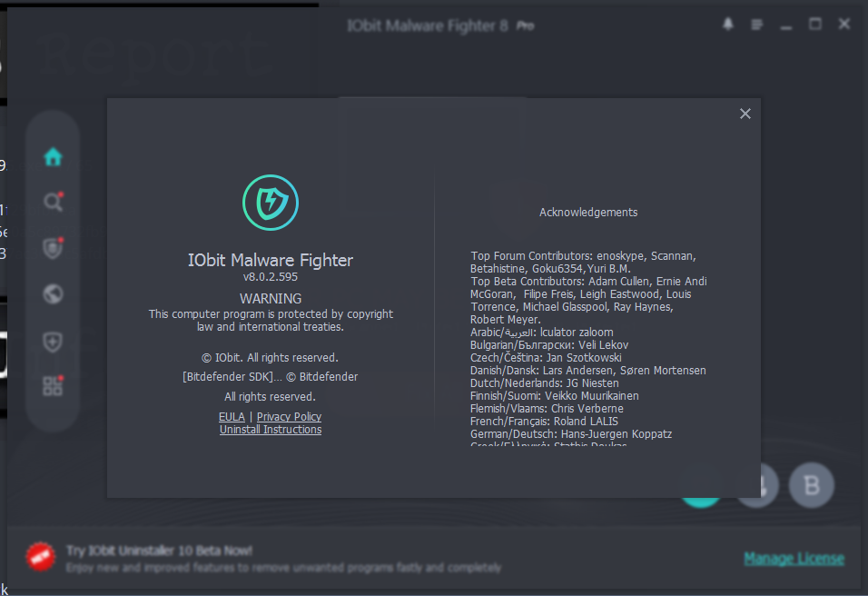Click the Acknowledgements heading
The width and height of the screenshot is (868, 596).
pyautogui.click(x=588, y=213)
